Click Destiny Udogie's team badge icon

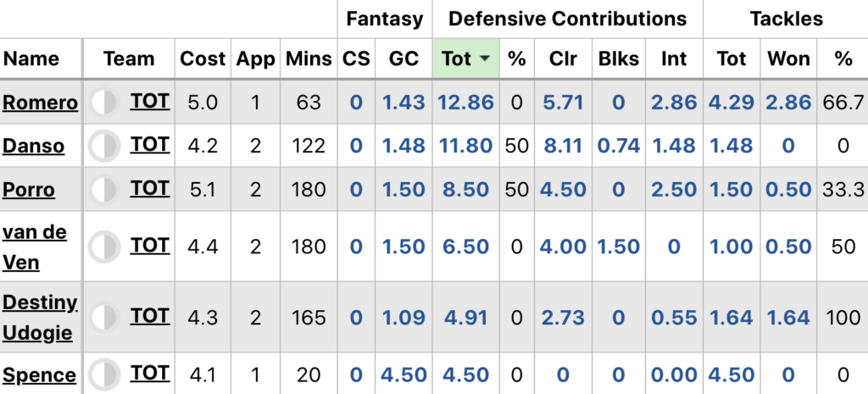coord(104,318)
